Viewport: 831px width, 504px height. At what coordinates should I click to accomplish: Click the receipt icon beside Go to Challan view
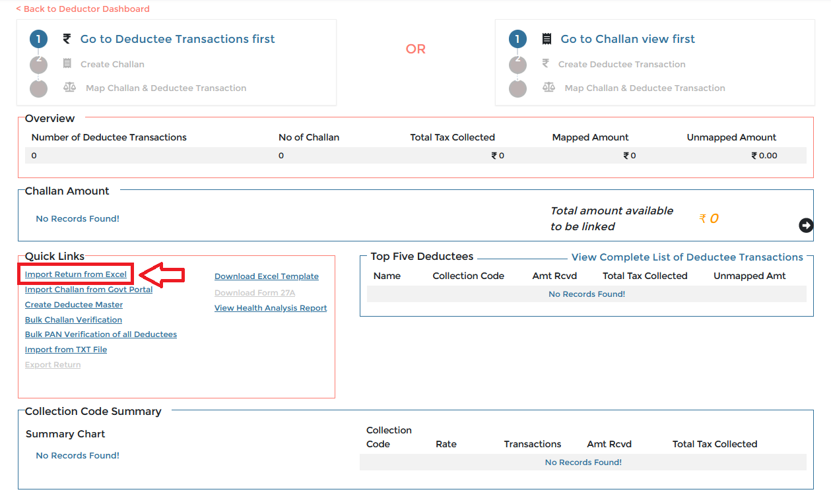547,39
